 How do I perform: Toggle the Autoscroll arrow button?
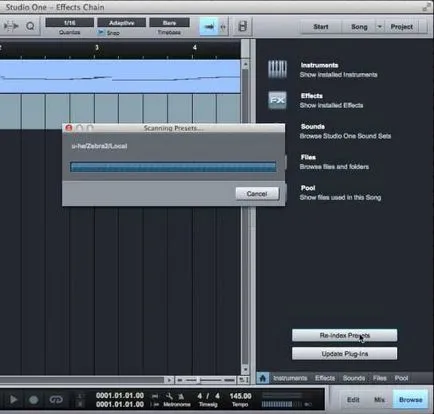point(209,27)
